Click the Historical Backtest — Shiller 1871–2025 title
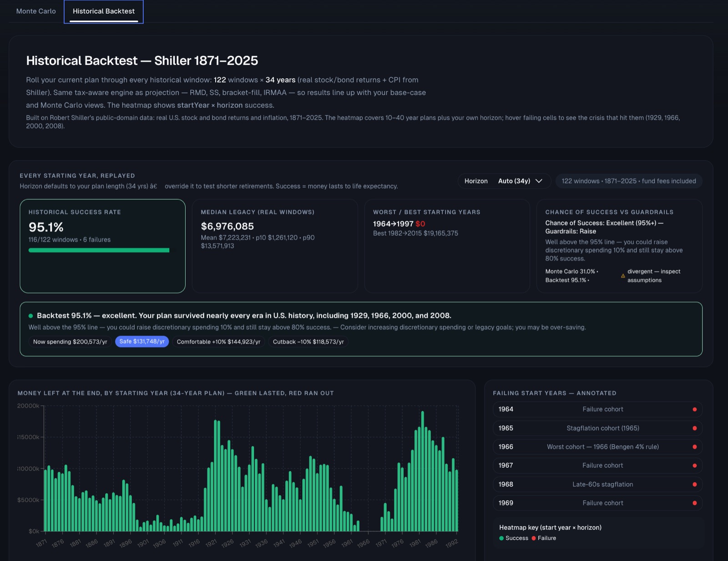This screenshot has height=561, width=728. pos(142,61)
